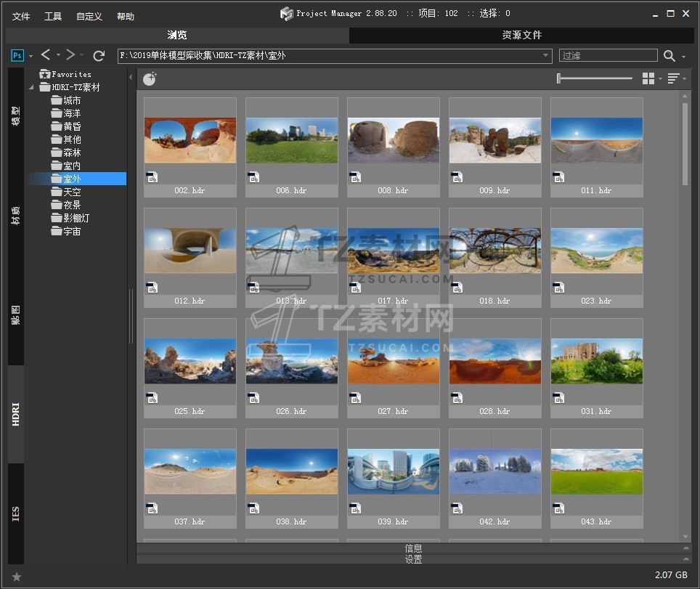Open the 影棚灯 folder
The image size is (700, 589).
click(70, 218)
